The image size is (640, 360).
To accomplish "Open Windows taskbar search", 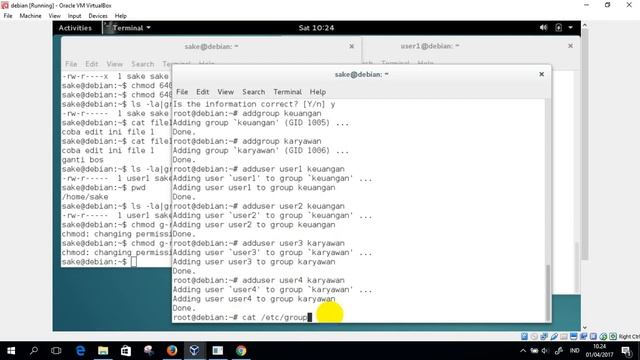I will (34, 351).
